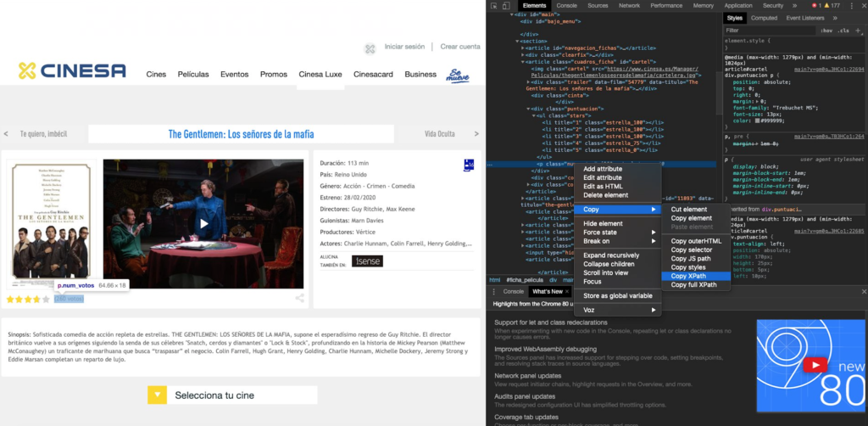Open the DevTools three-dot customize menu
The width and height of the screenshot is (868, 426).
849,6
